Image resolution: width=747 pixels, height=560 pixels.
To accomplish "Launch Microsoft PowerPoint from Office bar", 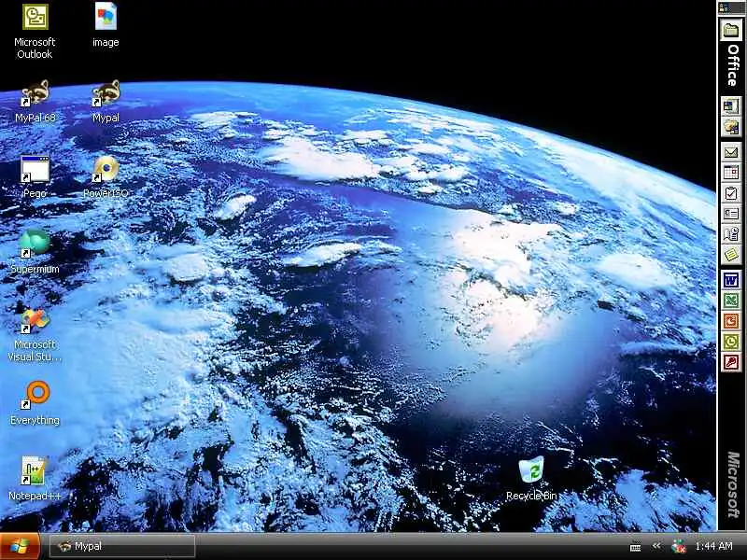I will click(x=731, y=321).
